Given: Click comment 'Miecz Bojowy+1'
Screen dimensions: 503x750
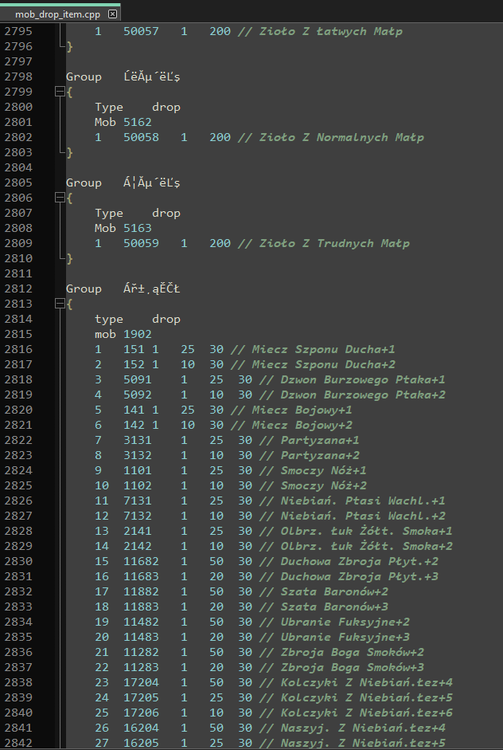Looking at the screenshot, I should coord(302,410).
